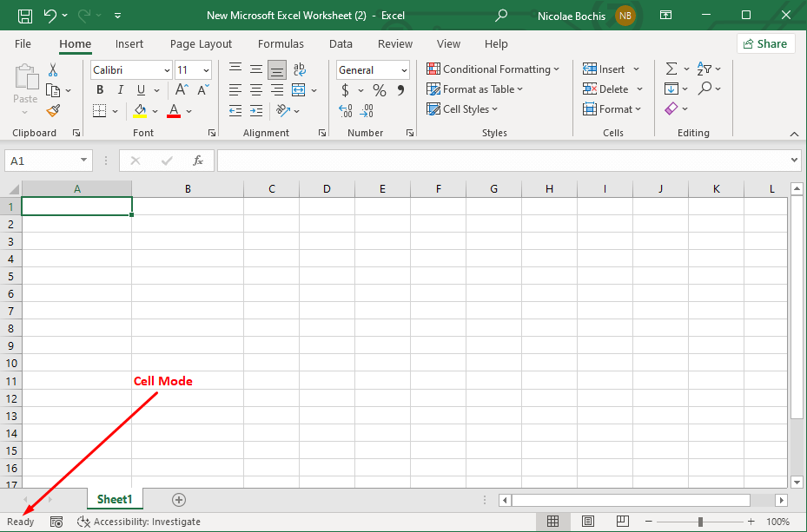Click the Percent Style icon
807x532 pixels.
pyautogui.click(x=379, y=90)
